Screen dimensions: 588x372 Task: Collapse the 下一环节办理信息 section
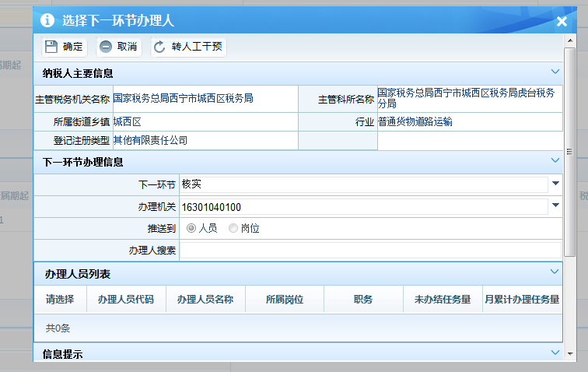pos(555,160)
